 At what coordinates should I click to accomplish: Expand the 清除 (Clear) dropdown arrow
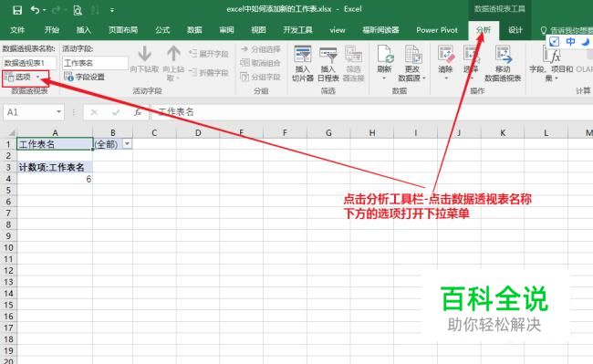445,78
